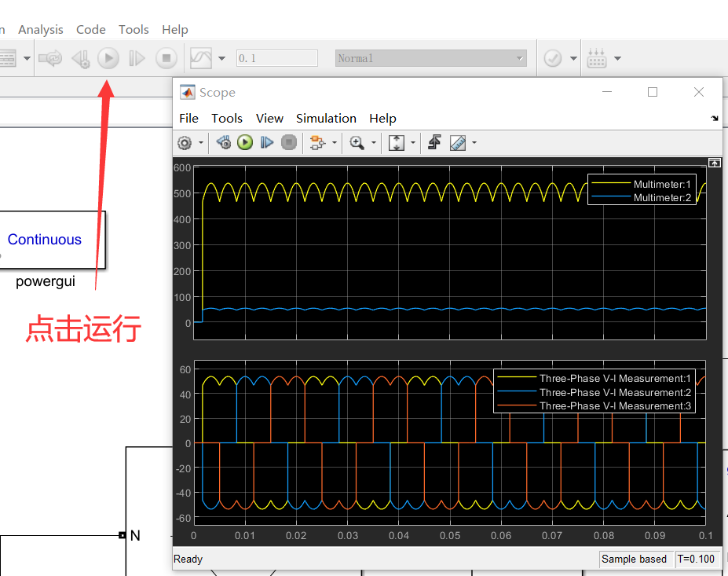Expand the scale axes dropdown arrow

pyautogui.click(x=413, y=143)
